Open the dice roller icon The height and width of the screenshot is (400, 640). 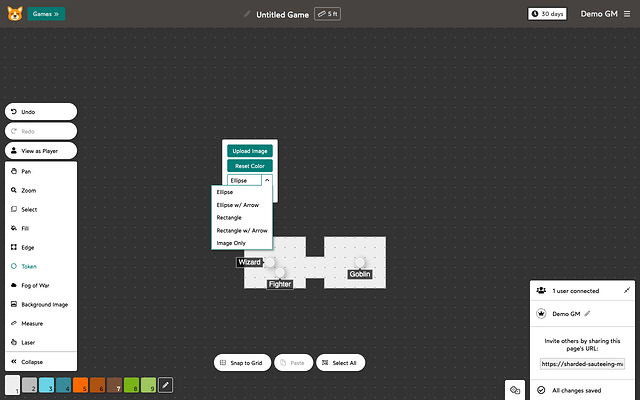pos(515,389)
